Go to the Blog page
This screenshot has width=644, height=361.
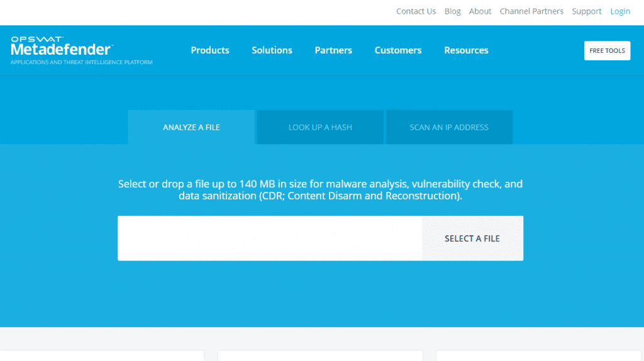pyautogui.click(x=452, y=11)
